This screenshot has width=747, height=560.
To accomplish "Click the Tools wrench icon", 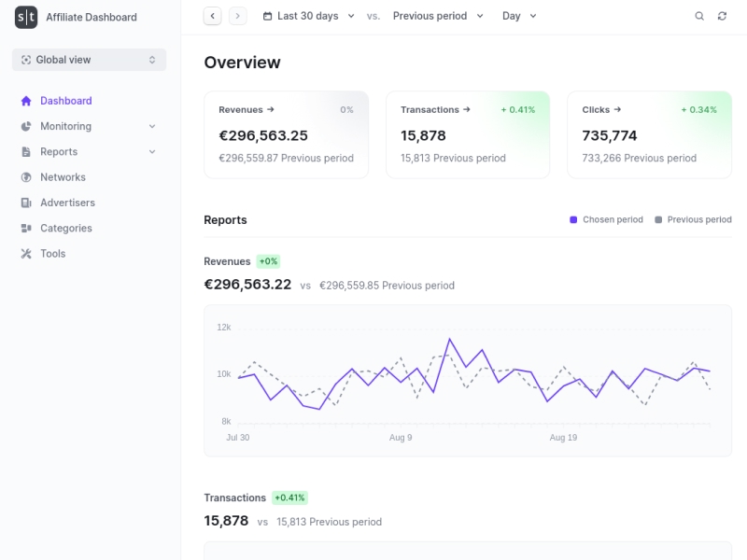I will (26, 254).
